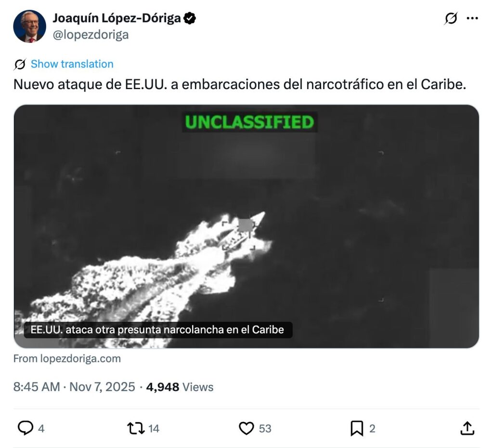Open the reply comment icon
Image resolution: width=493 pixels, height=448 pixels.
(x=26, y=428)
